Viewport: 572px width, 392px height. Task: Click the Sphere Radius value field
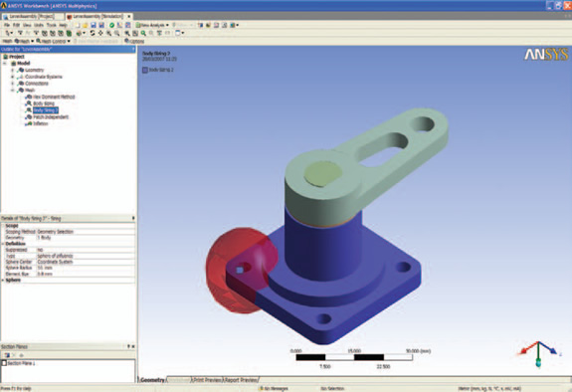pos(86,268)
